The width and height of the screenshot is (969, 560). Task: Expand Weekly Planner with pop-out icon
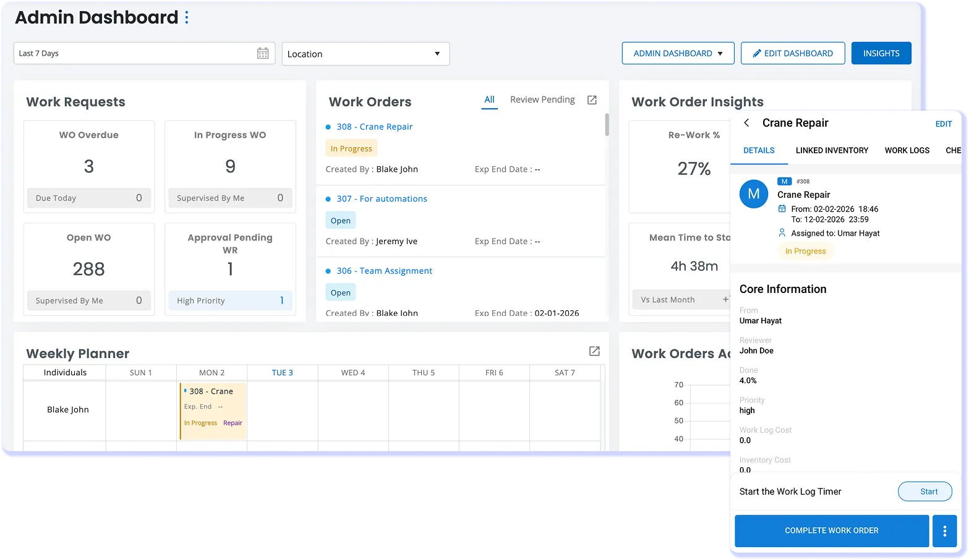pyautogui.click(x=594, y=351)
